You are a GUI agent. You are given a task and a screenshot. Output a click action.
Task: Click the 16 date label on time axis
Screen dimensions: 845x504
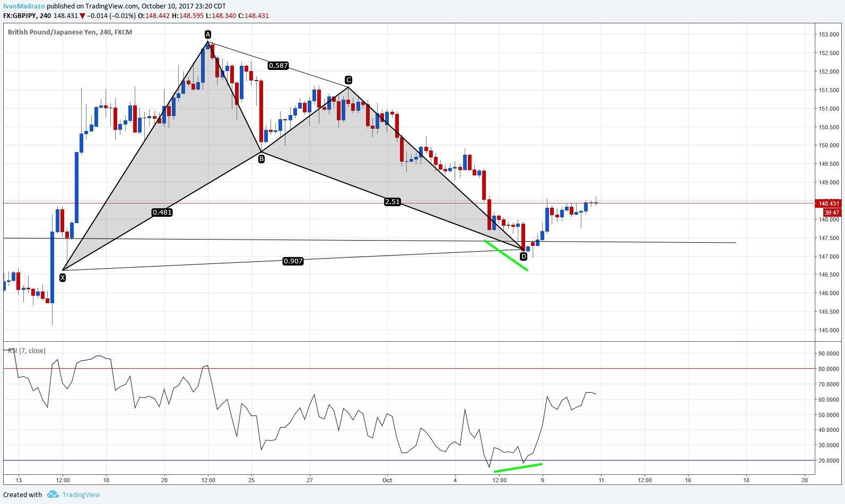point(688,480)
